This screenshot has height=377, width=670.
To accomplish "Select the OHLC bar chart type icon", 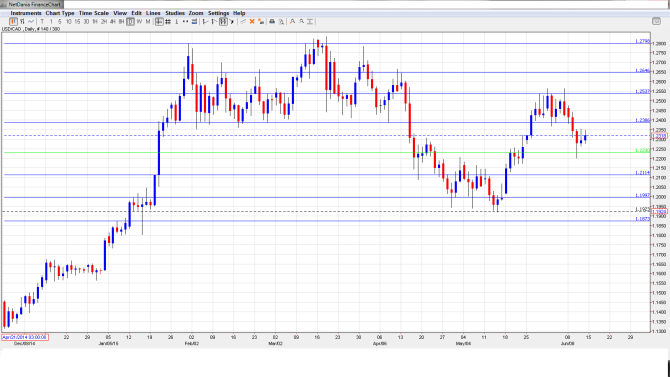I will (22, 21).
